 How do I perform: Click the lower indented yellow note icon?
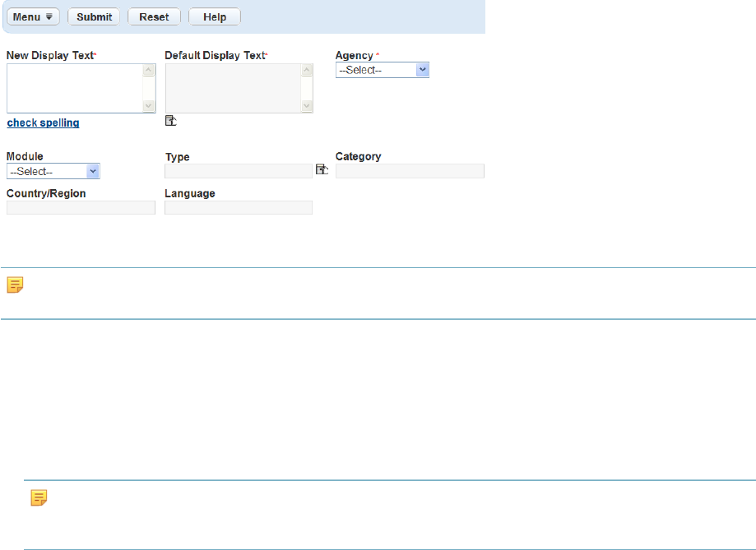(39, 498)
